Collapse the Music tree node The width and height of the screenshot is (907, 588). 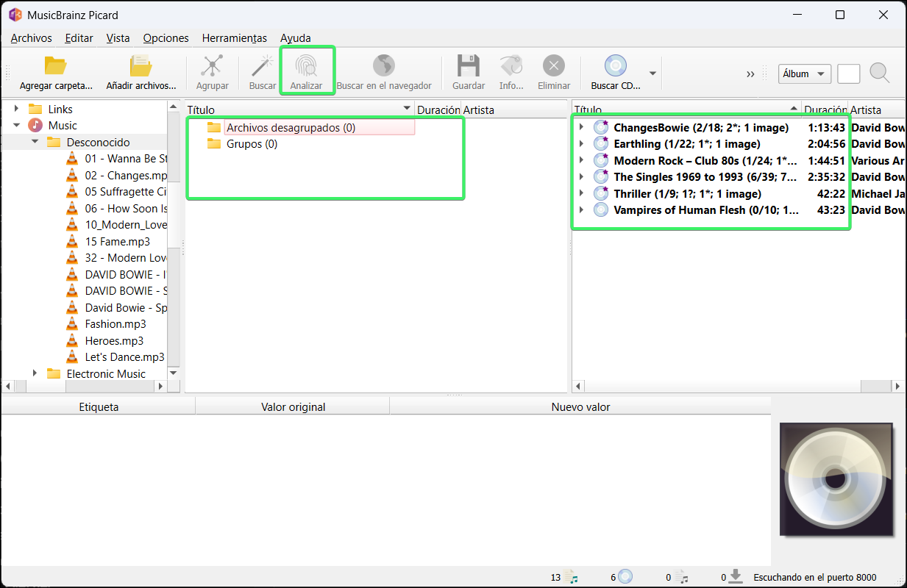point(16,125)
